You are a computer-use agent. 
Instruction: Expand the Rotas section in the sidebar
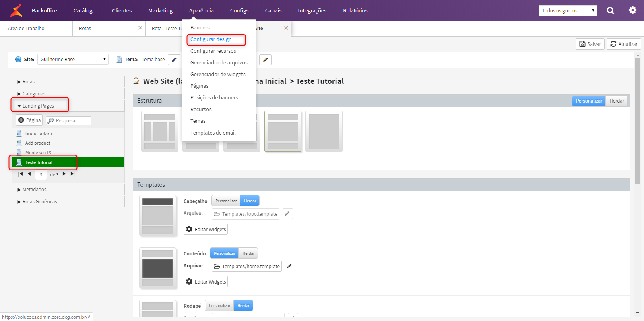pyautogui.click(x=68, y=82)
